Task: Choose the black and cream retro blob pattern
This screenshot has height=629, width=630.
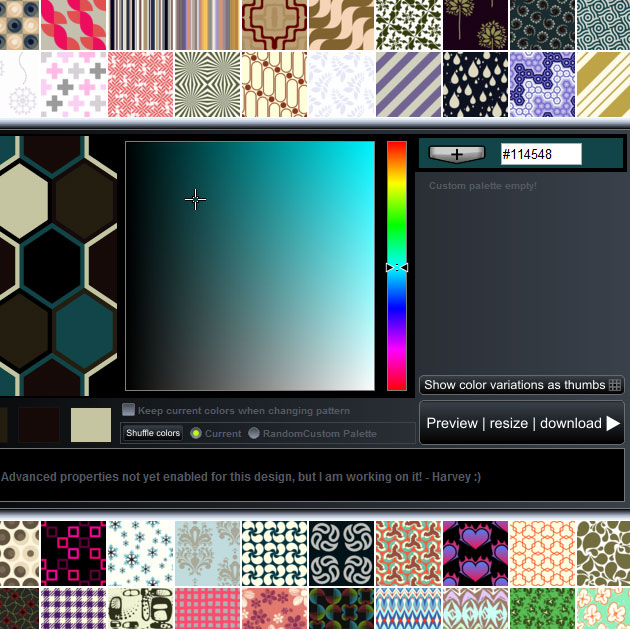Action: [x=141, y=609]
